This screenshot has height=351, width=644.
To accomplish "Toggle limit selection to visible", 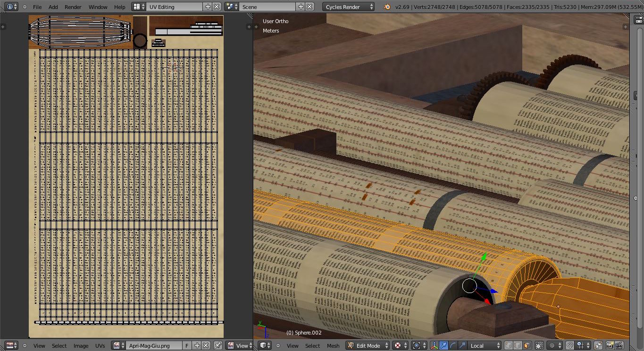I will tap(539, 345).
